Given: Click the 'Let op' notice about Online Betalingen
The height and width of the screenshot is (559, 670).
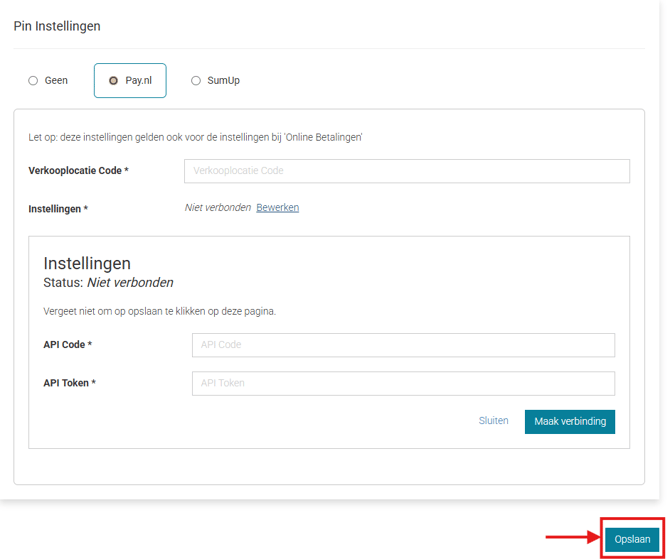Looking at the screenshot, I should click(x=195, y=137).
